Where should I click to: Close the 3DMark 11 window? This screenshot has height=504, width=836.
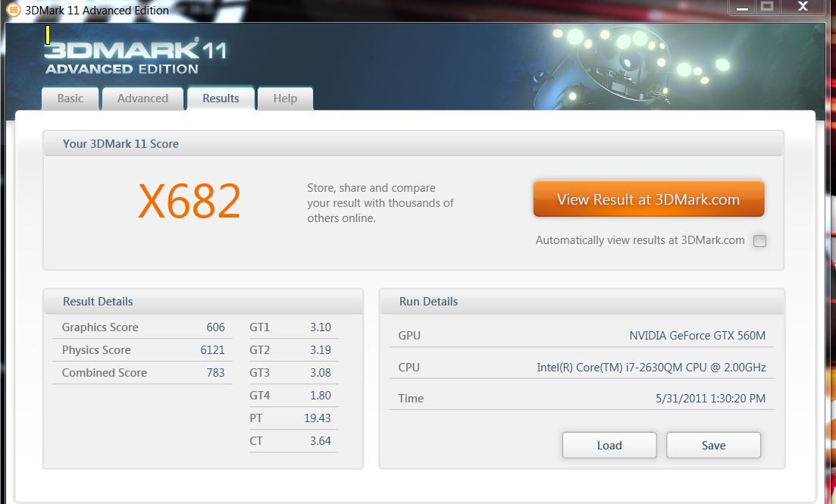[x=803, y=7]
